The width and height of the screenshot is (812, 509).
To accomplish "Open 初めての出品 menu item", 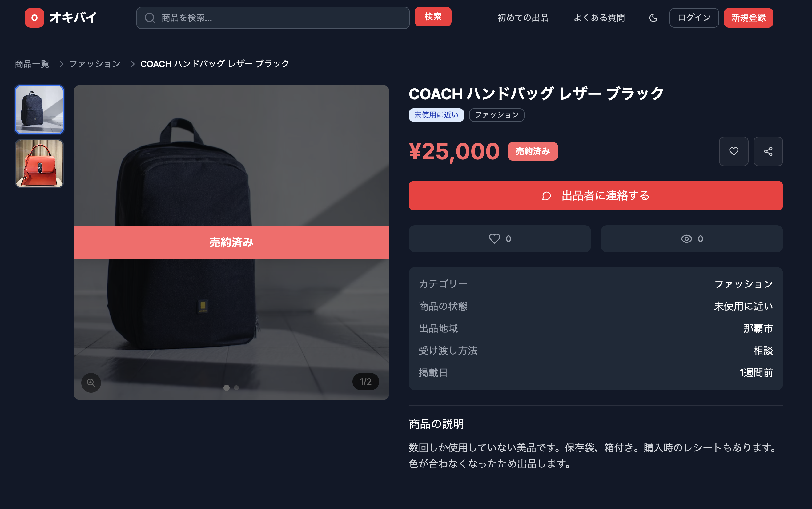I will pos(523,18).
